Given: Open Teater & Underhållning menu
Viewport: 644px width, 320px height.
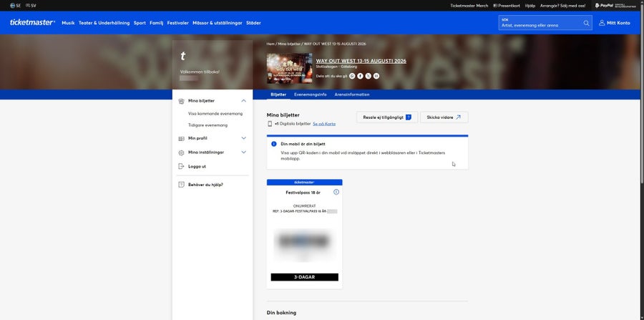Looking at the screenshot, I should [x=104, y=23].
